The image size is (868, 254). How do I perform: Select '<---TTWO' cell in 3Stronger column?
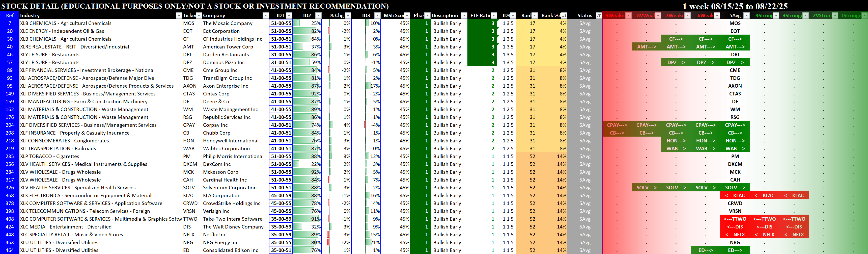(x=794, y=219)
